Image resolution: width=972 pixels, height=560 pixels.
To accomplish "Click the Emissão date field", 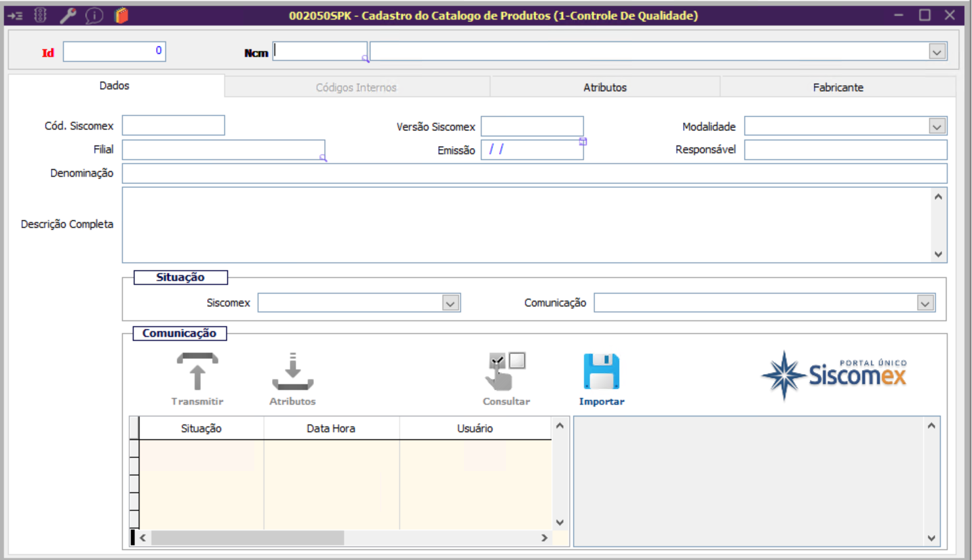I will tap(532, 149).
